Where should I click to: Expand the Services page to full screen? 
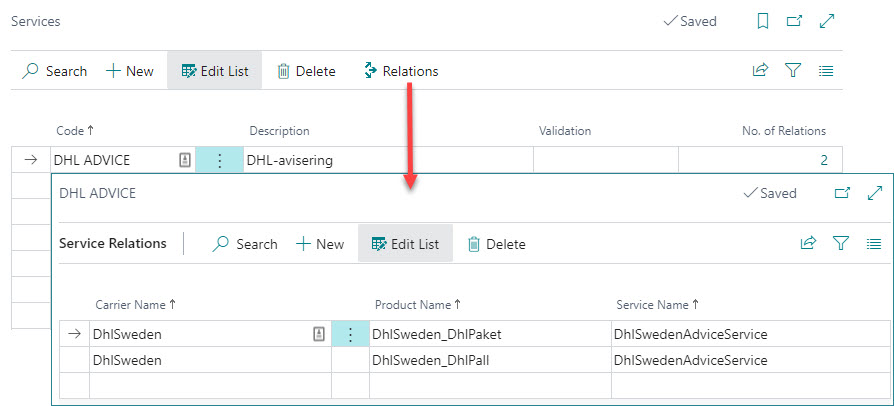point(827,22)
